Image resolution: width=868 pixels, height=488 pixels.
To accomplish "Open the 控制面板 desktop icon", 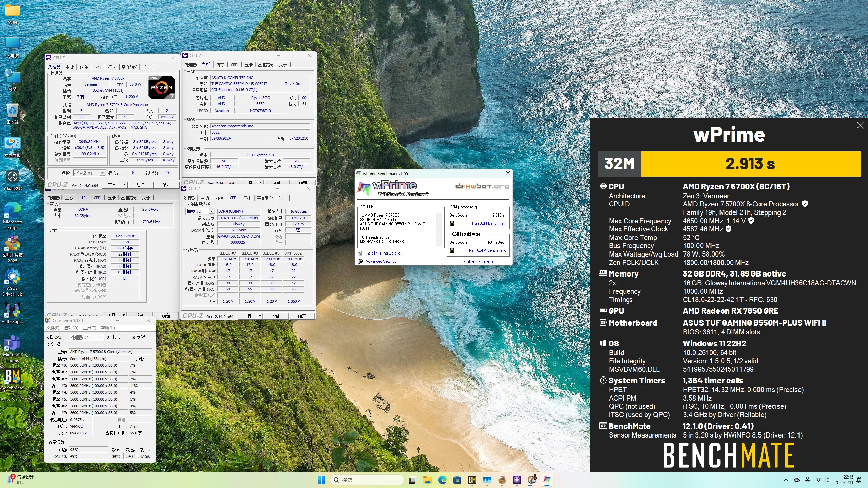I will coord(13,147).
